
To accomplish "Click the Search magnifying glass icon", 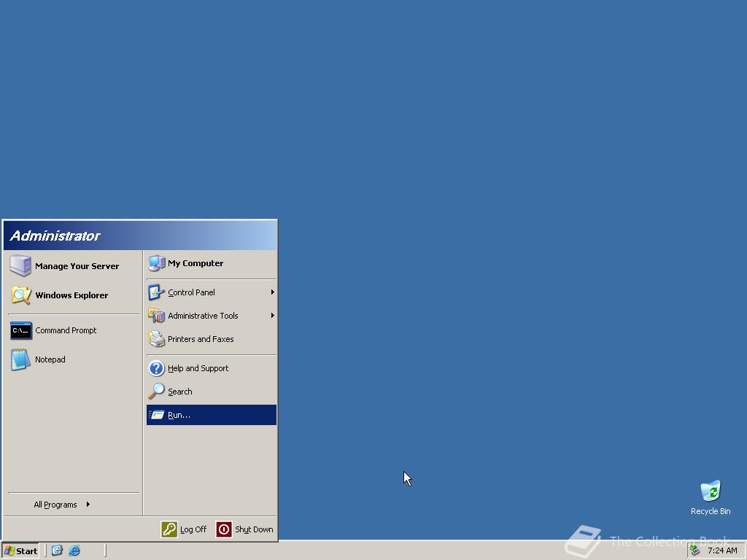I will [156, 392].
